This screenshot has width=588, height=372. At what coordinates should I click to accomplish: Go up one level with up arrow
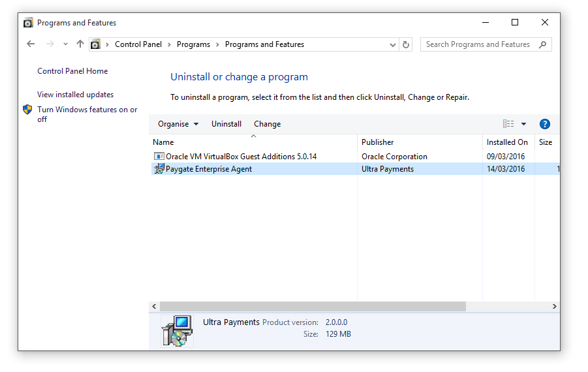pos(80,44)
